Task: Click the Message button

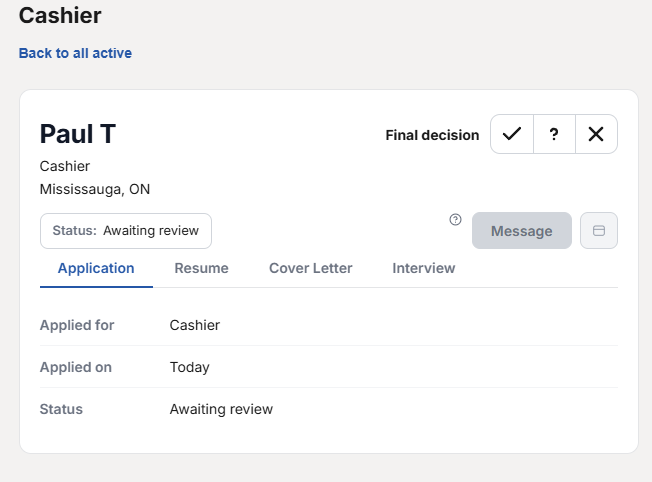Action: click(x=522, y=231)
